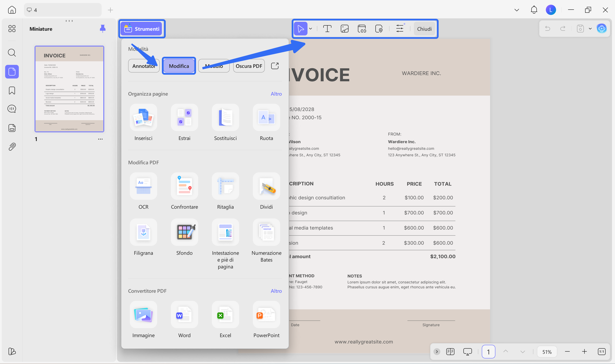
Task: Switch to Oscura PDF mode
Action: tap(249, 66)
